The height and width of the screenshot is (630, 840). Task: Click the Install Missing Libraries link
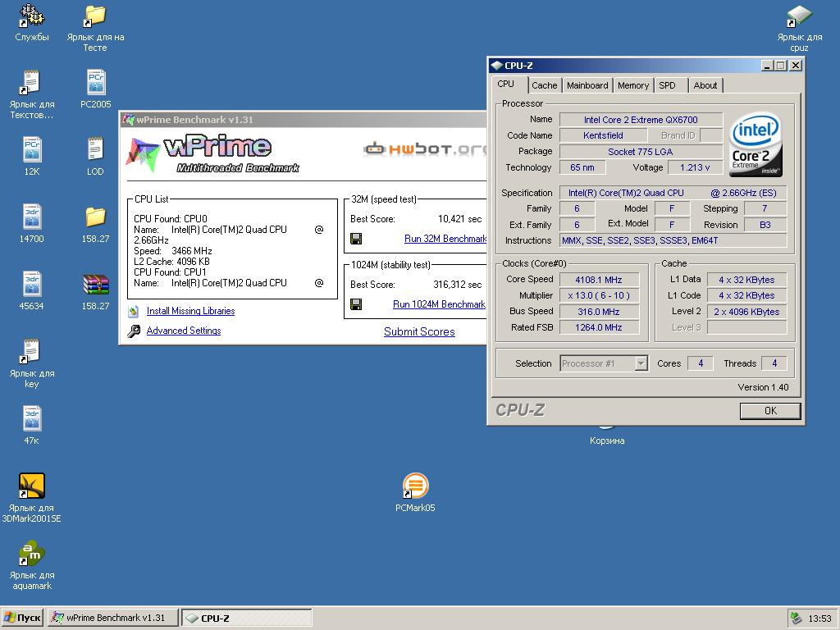click(190, 311)
